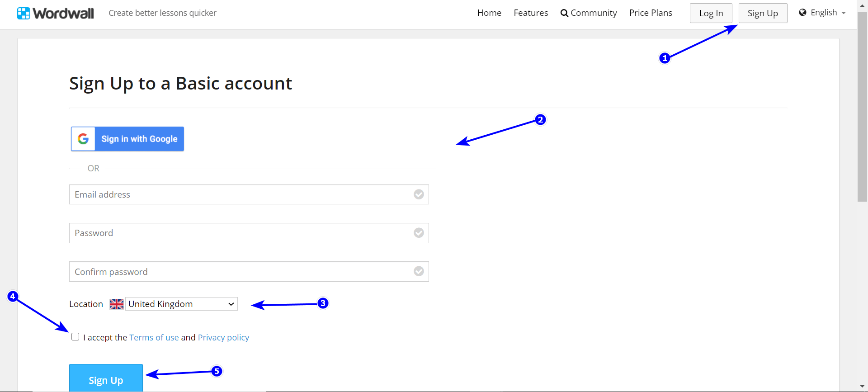The height and width of the screenshot is (392, 868).
Task: Click the Email address validation checkmark icon
Action: point(419,194)
